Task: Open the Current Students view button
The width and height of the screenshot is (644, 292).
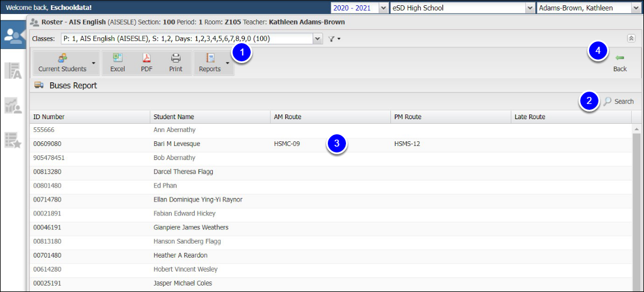Action: [x=63, y=63]
